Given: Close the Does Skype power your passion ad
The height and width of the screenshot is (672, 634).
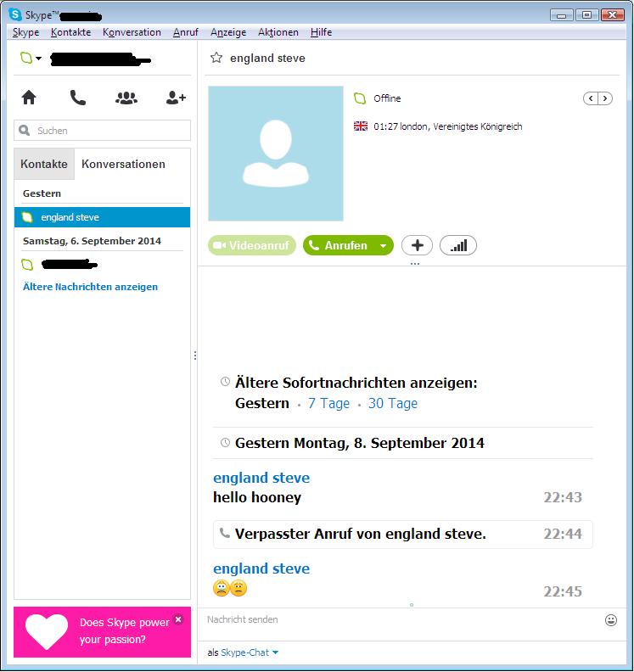Looking at the screenshot, I should pyautogui.click(x=179, y=619).
